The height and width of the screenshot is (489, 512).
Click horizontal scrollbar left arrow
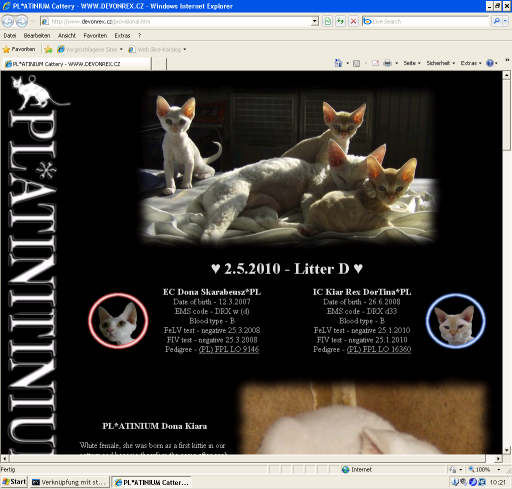(5, 458)
